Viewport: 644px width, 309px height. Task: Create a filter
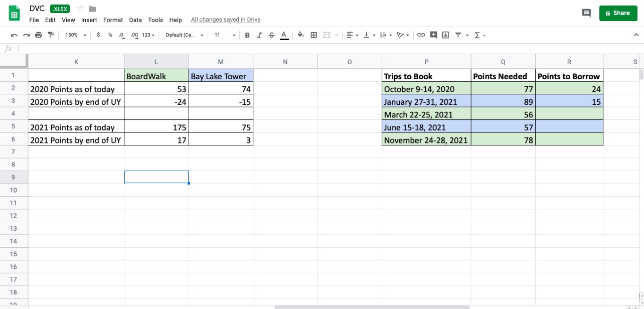458,35
